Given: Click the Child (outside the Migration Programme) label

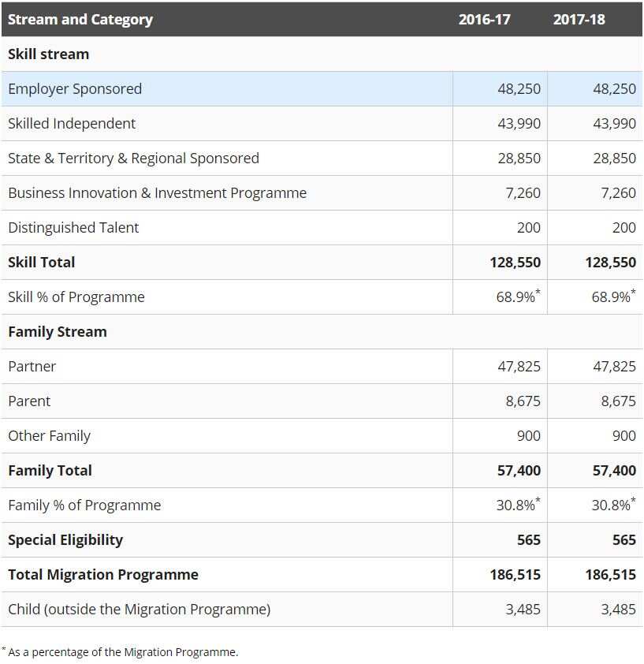Looking at the screenshot, I should (x=139, y=609).
